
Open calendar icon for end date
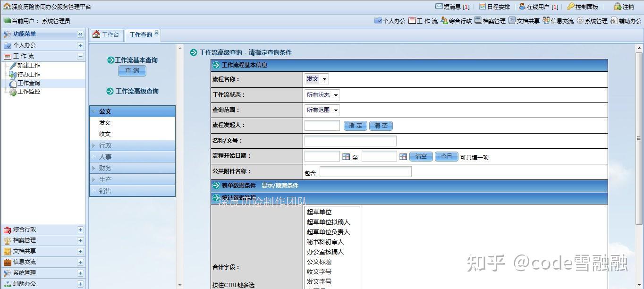coord(403,156)
